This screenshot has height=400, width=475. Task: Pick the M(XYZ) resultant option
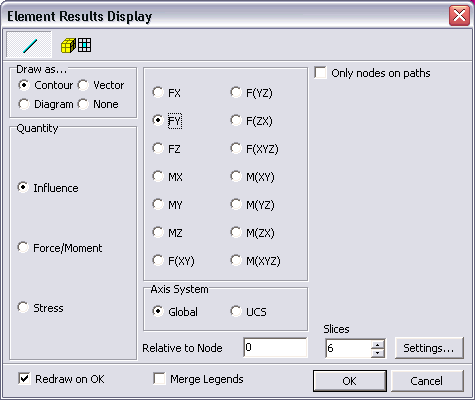click(x=236, y=260)
